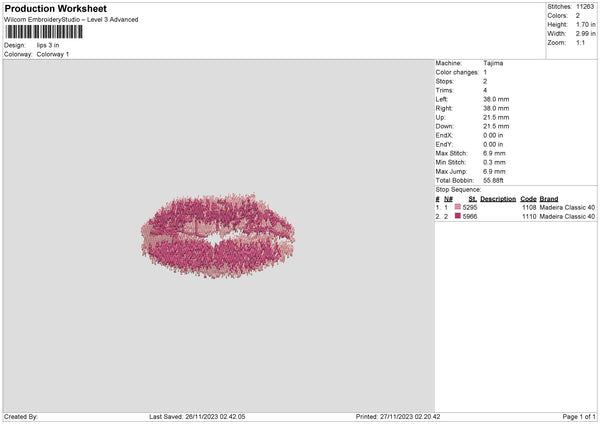600x424 pixels.
Task: Click the Machine value Tajima
Action: pos(493,63)
